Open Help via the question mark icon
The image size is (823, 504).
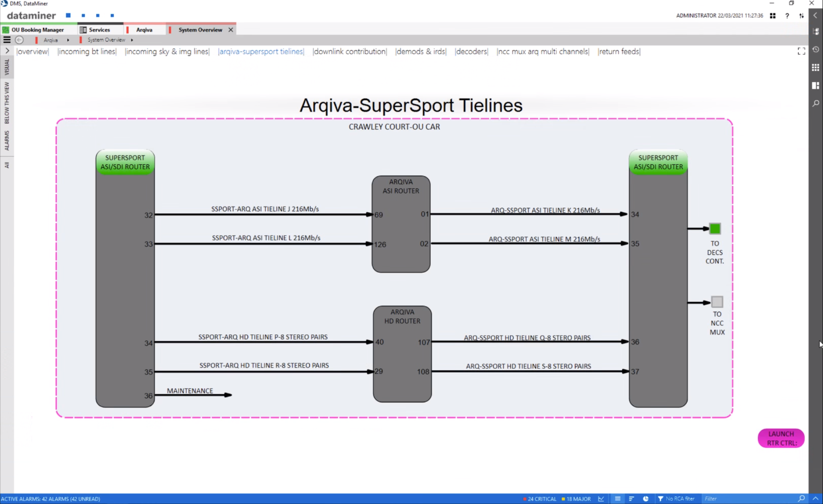point(787,16)
